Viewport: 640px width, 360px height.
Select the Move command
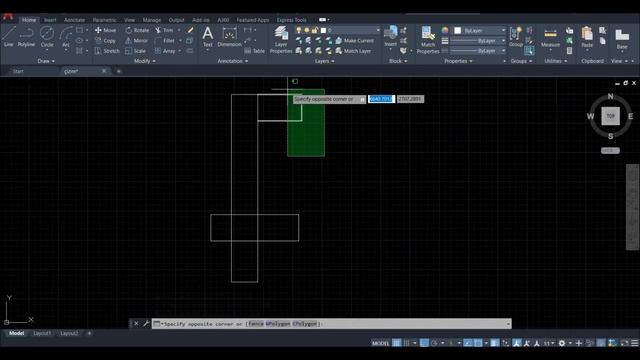pos(106,30)
